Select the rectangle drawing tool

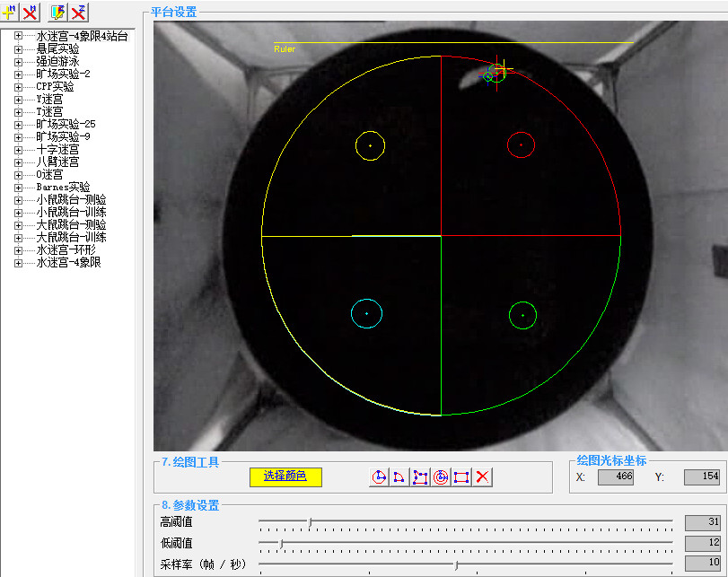[461, 476]
